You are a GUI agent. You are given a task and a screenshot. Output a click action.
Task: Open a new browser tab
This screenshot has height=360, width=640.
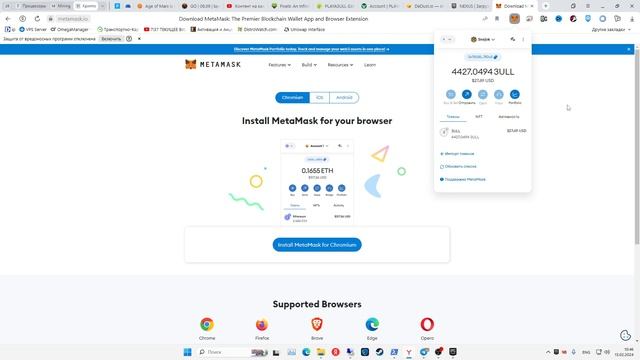click(x=546, y=6)
